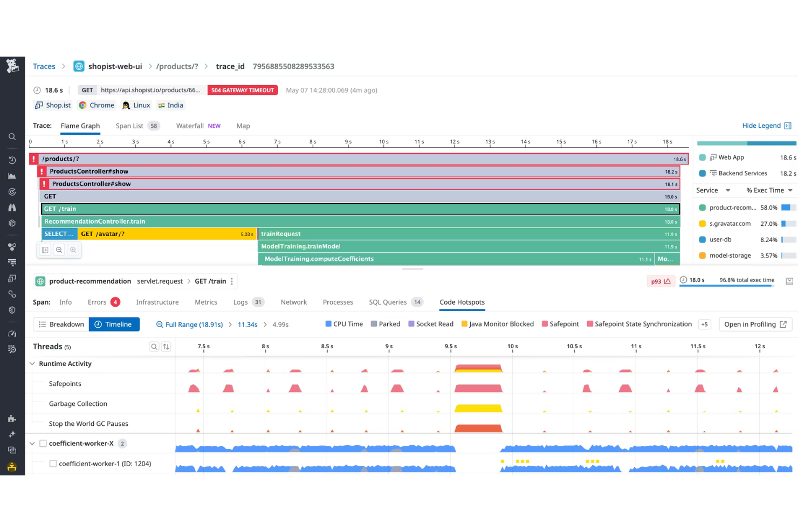Open Watchdog via the binoculars sidebar icon
Viewport: 798px width, 532px height.
tap(12, 207)
